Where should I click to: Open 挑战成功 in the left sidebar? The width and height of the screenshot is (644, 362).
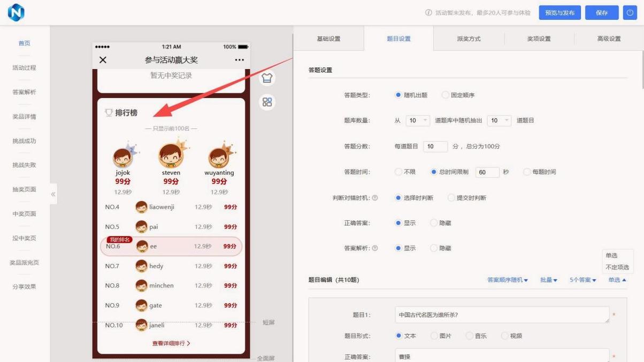pyautogui.click(x=25, y=141)
